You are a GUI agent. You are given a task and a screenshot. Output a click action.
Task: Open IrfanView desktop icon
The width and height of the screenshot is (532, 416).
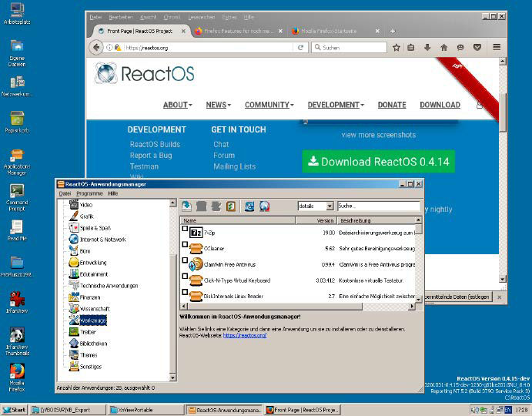pyautogui.click(x=17, y=303)
